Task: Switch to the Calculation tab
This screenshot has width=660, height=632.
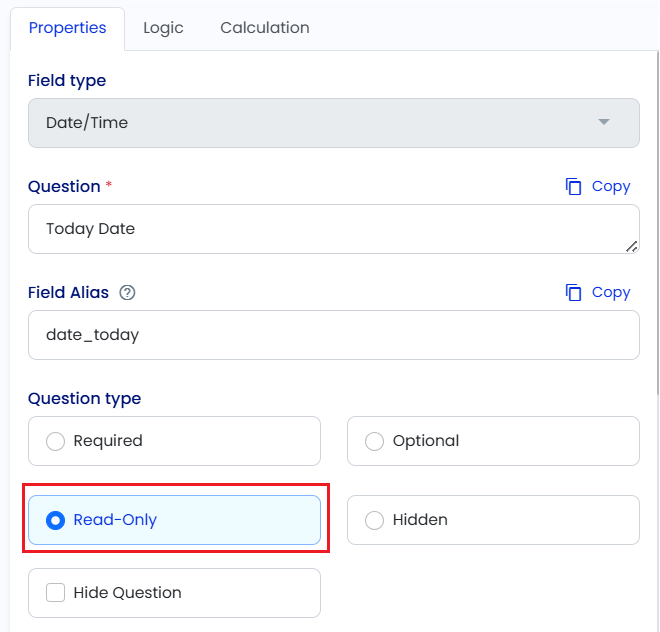Action: click(265, 28)
